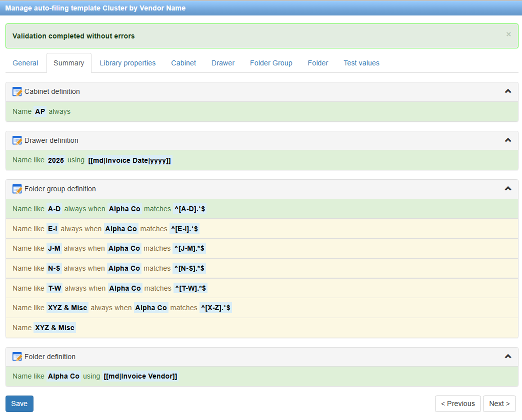The width and height of the screenshot is (522, 420).
Task: Switch to the Cabinet tab
Action: [183, 63]
